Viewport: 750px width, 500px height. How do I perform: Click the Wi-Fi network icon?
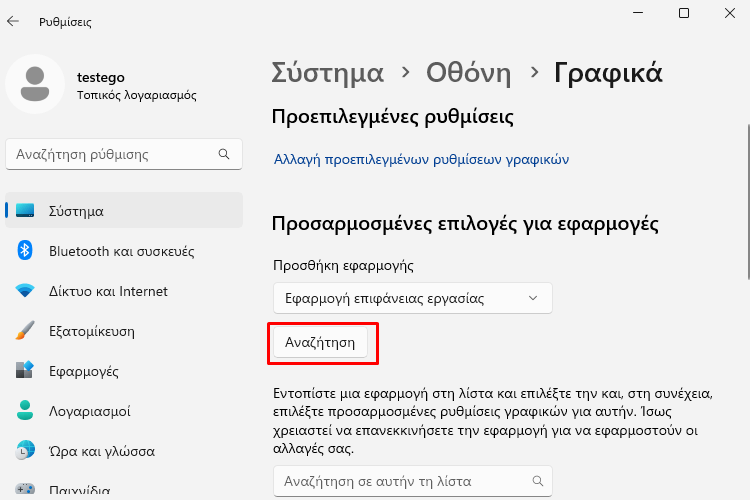[25, 290]
